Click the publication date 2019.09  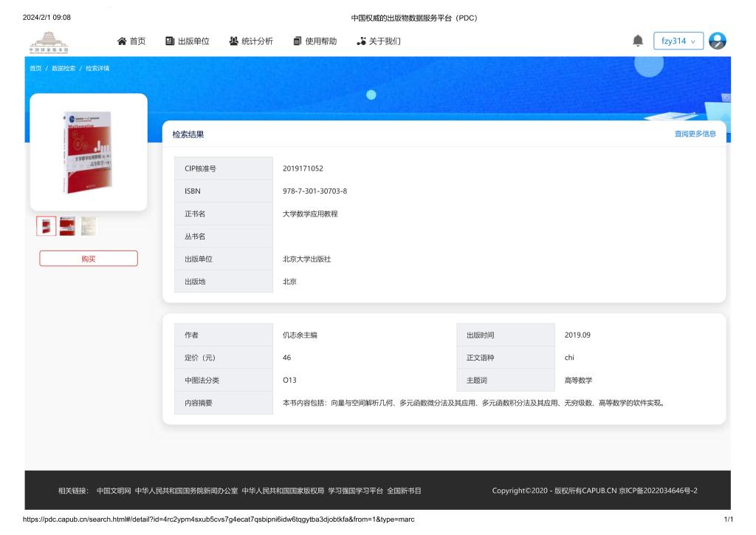pyautogui.click(x=577, y=335)
